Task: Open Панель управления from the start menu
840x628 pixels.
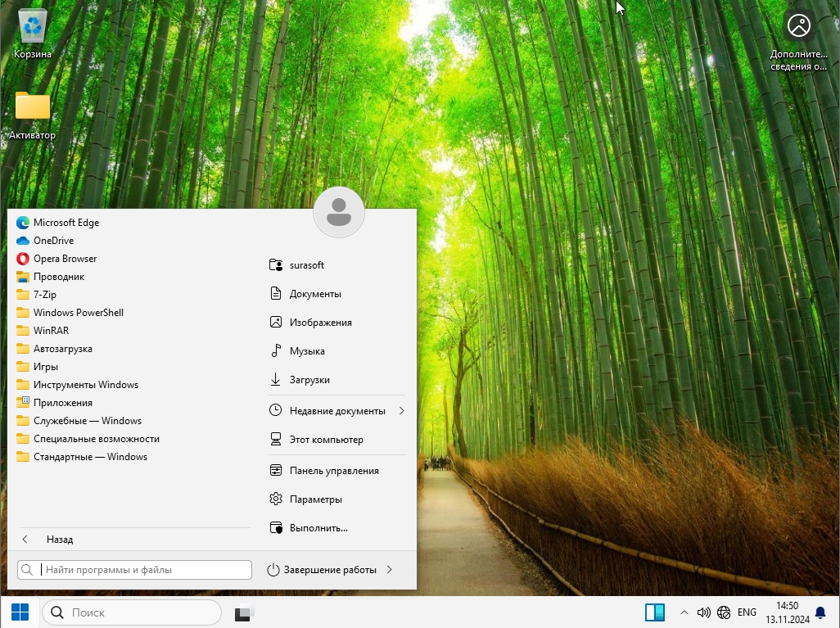Action: [333, 471]
